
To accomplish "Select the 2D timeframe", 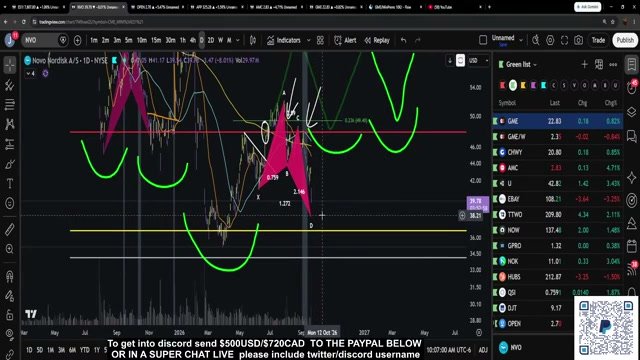I will 211,40.
